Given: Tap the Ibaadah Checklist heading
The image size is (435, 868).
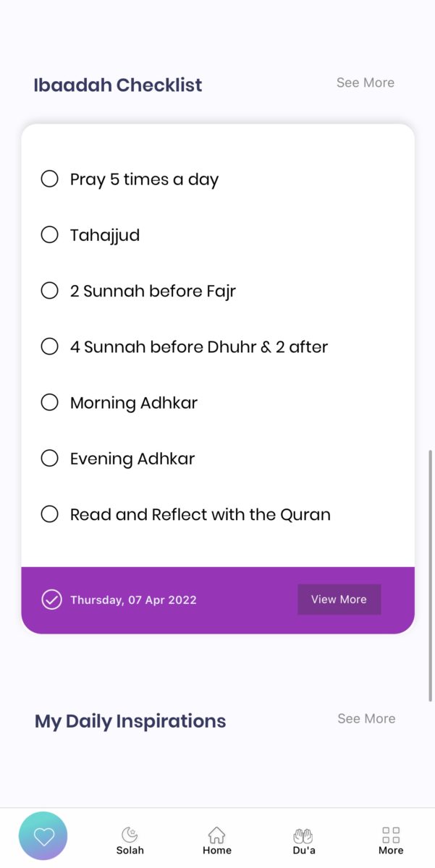Looking at the screenshot, I should click(118, 85).
